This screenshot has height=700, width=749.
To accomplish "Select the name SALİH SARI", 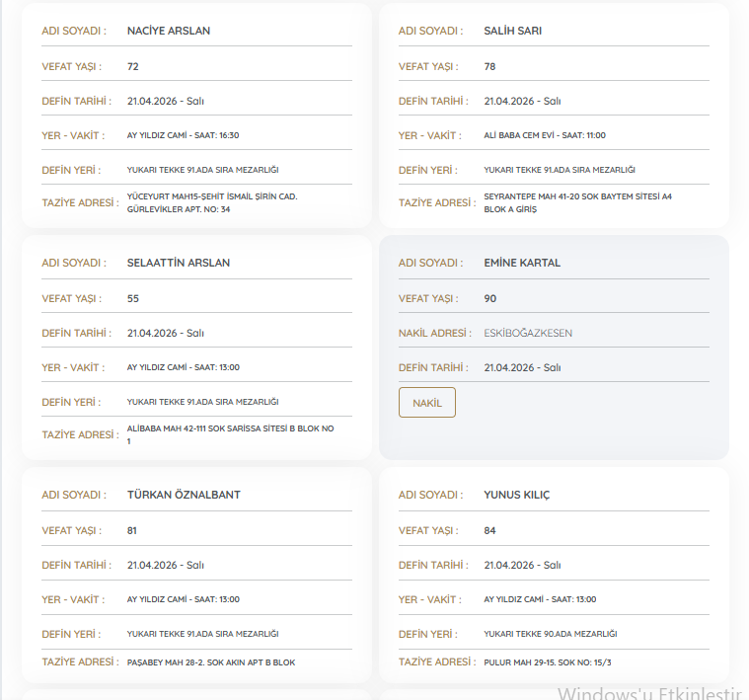I will 512,31.
